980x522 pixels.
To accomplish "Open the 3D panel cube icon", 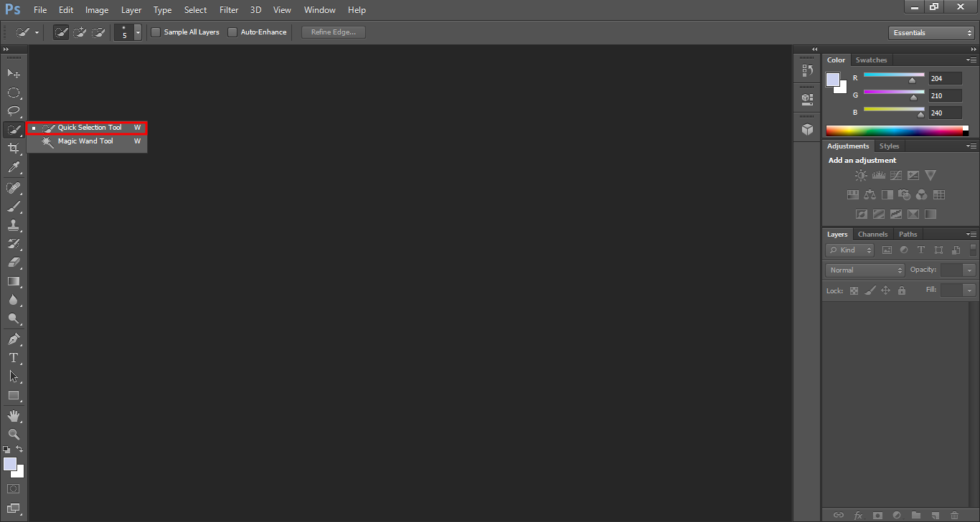I will point(807,129).
